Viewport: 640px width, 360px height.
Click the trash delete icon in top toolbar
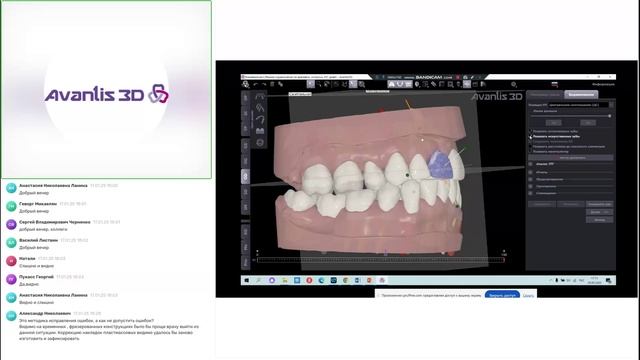point(272,84)
